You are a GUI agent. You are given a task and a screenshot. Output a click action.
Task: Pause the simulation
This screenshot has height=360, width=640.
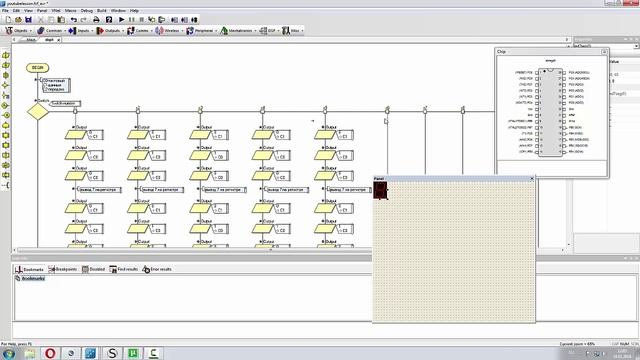coord(131,20)
